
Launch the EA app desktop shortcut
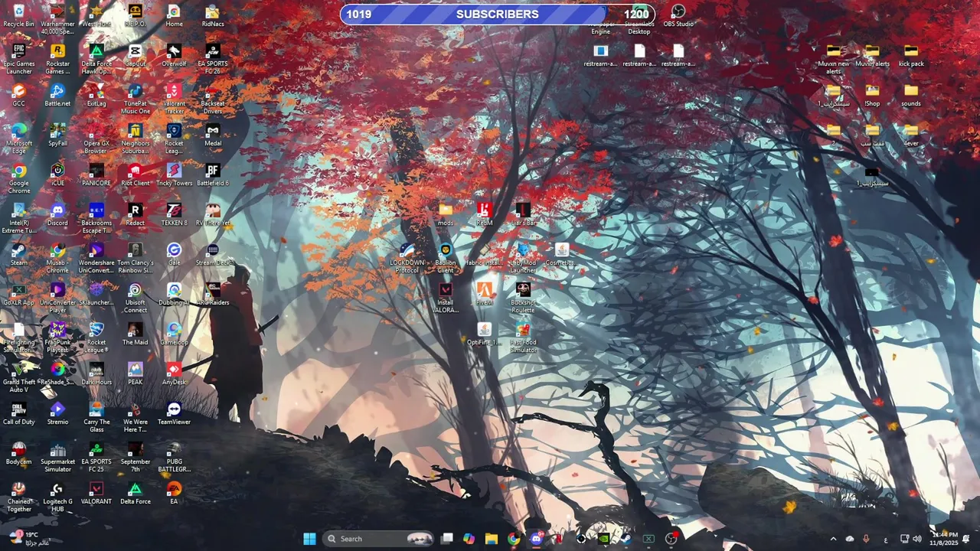point(174,493)
